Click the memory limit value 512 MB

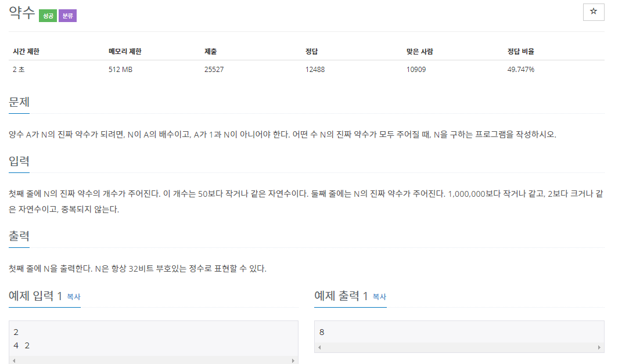point(121,70)
